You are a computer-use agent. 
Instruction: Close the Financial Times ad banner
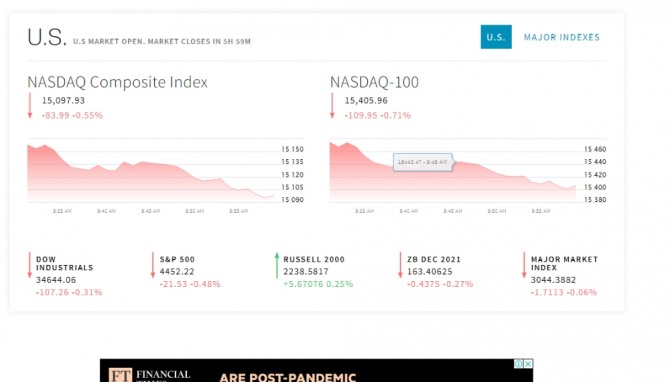pyautogui.click(x=528, y=364)
